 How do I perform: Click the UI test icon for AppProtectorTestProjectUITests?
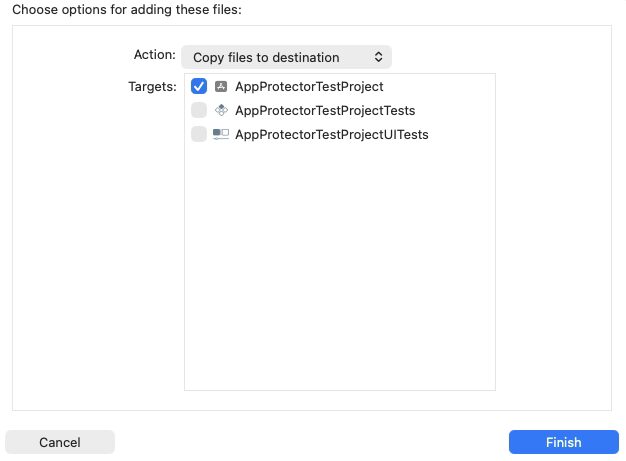[221, 134]
